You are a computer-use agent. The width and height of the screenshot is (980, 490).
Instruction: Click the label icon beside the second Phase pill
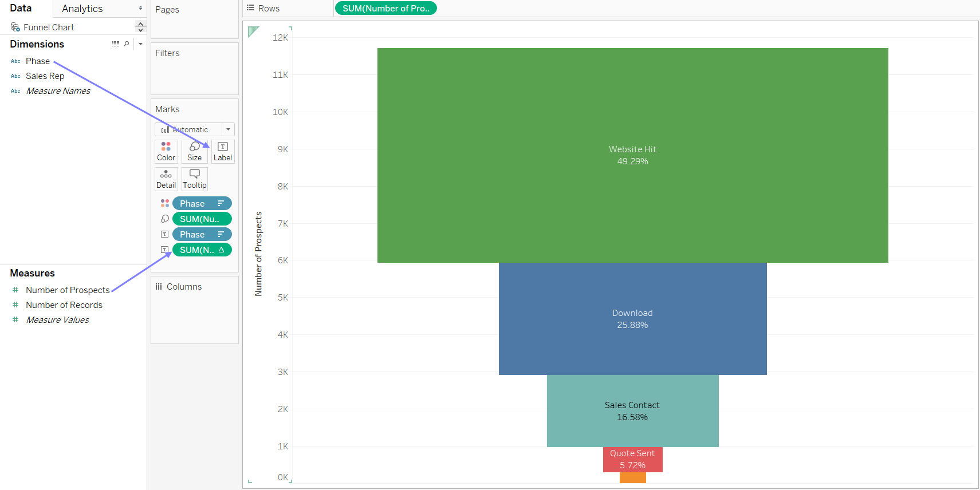pos(165,234)
